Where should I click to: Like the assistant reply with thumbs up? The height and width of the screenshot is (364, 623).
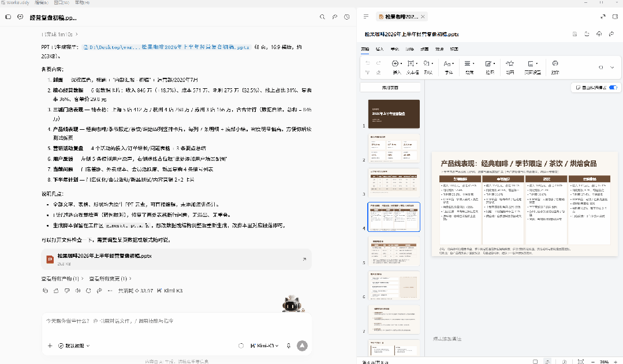[x=56, y=291]
